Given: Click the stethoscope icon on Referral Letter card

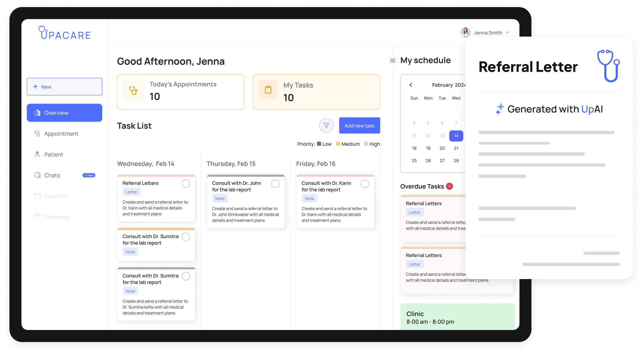Looking at the screenshot, I should 608,66.
